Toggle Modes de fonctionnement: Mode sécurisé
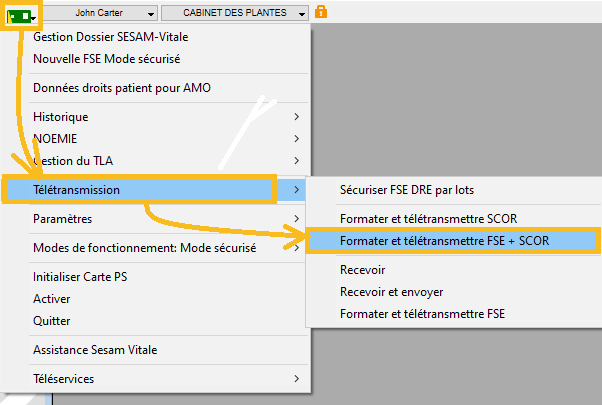The image size is (602, 405). pos(145,248)
